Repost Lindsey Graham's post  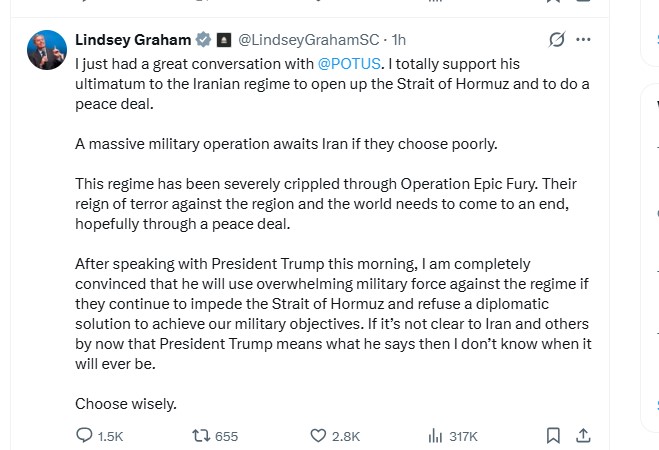[200, 436]
